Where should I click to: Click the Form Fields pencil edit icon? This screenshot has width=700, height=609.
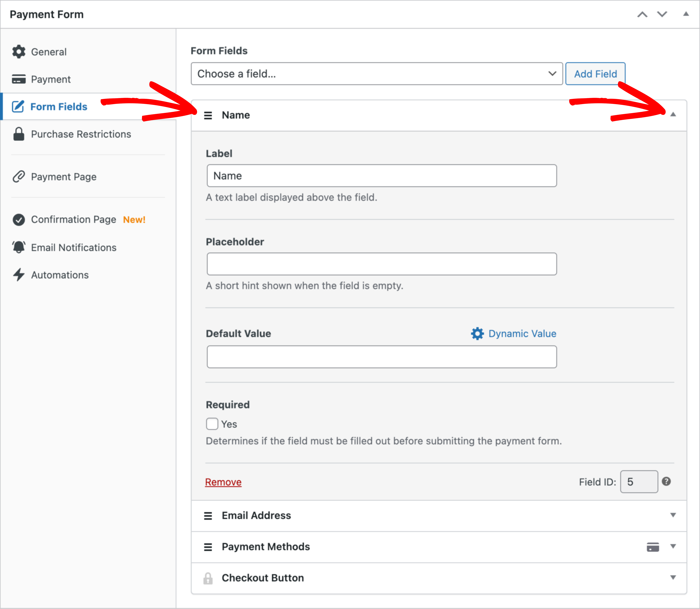18,106
